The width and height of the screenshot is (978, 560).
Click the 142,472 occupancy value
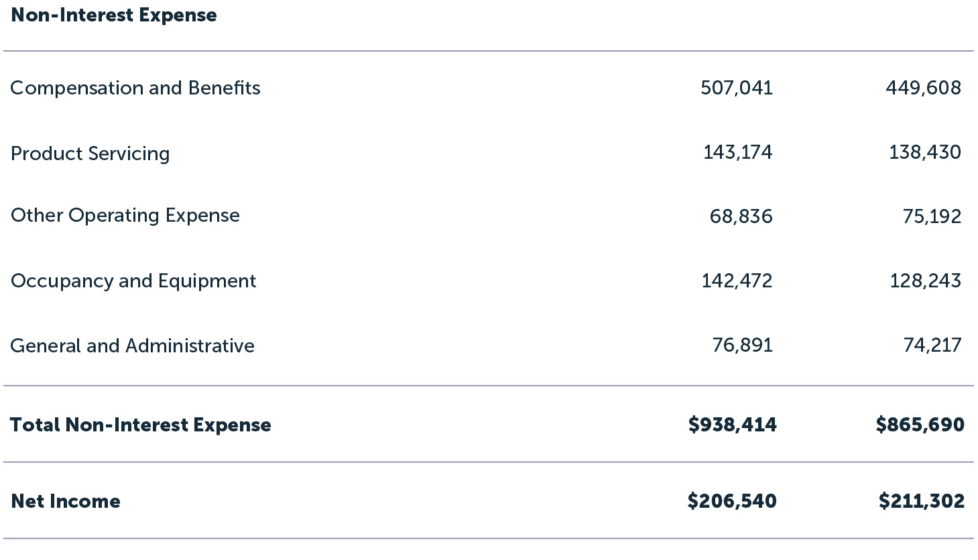[x=737, y=281]
